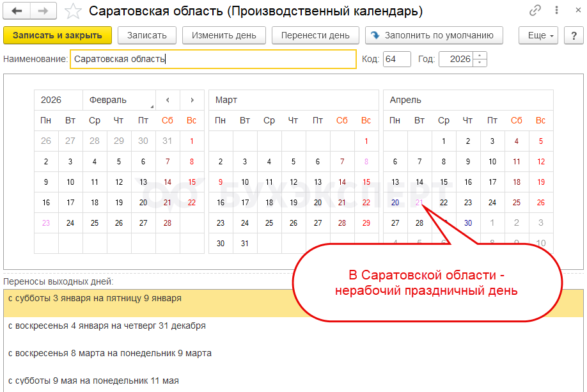587x392 pixels.
Task: Adjust year with the Год spinner arrows
Action: (481, 59)
